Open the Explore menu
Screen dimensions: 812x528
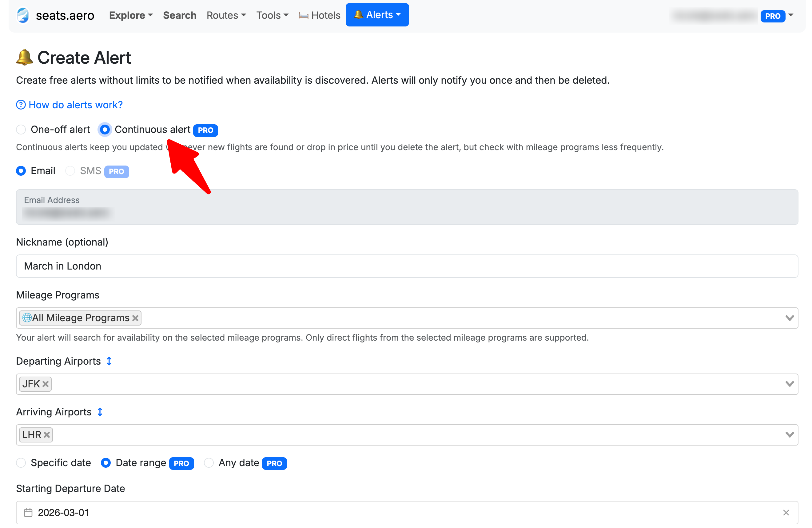131,15
